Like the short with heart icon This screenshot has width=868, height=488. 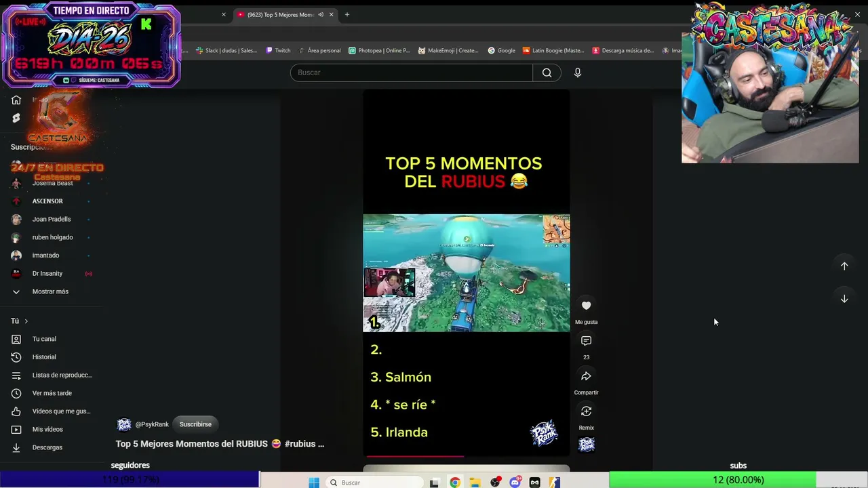point(587,306)
